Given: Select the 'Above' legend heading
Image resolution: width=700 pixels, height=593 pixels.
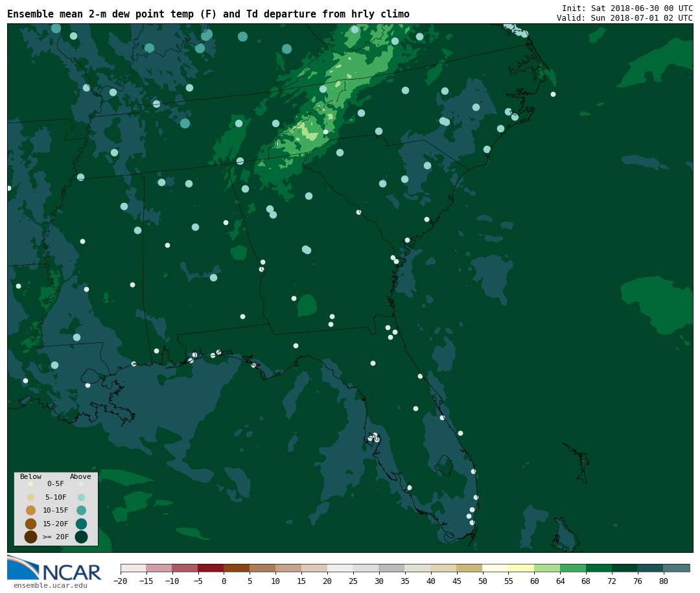Looking at the screenshot, I should coord(80,476).
